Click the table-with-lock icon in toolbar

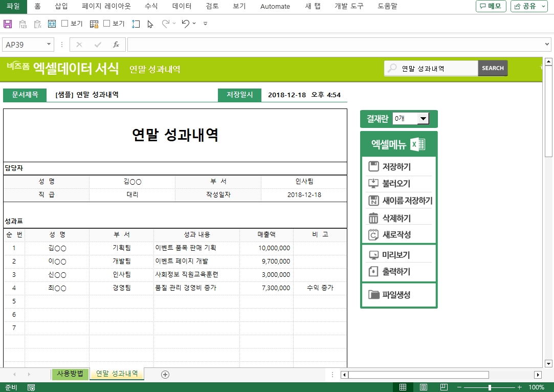coord(94,24)
